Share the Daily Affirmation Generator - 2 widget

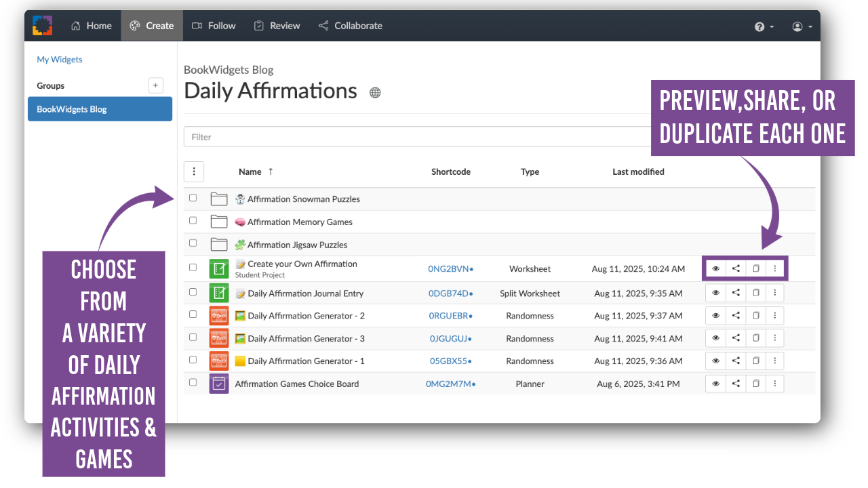click(x=736, y=316)
